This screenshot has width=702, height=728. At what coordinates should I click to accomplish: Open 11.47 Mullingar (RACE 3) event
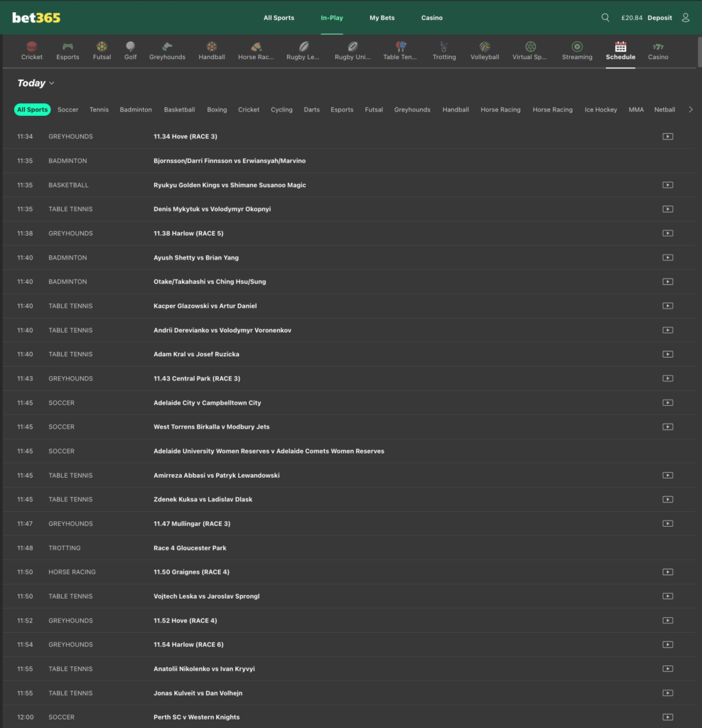click(192, 524)
